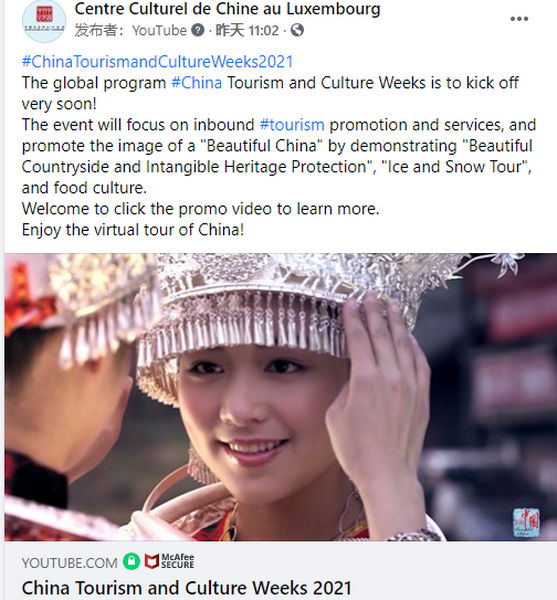Click the globe public audience icon

pos(297,30)
